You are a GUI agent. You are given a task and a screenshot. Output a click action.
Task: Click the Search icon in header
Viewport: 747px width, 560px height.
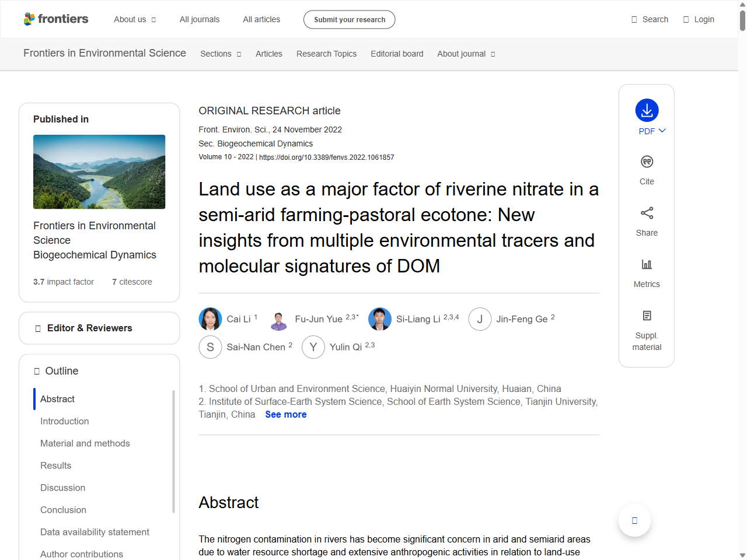(633, 19)
